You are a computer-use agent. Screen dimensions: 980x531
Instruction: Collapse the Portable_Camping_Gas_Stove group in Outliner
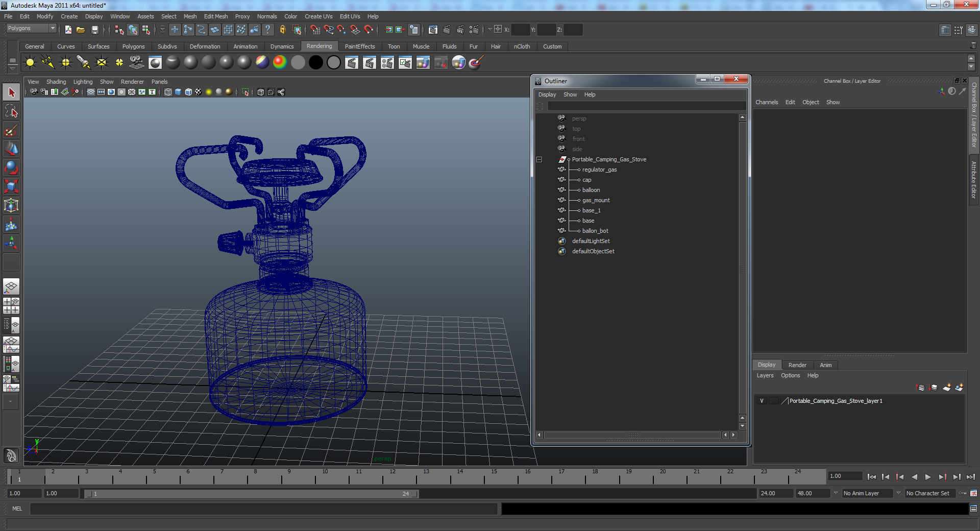coord(540,160)
